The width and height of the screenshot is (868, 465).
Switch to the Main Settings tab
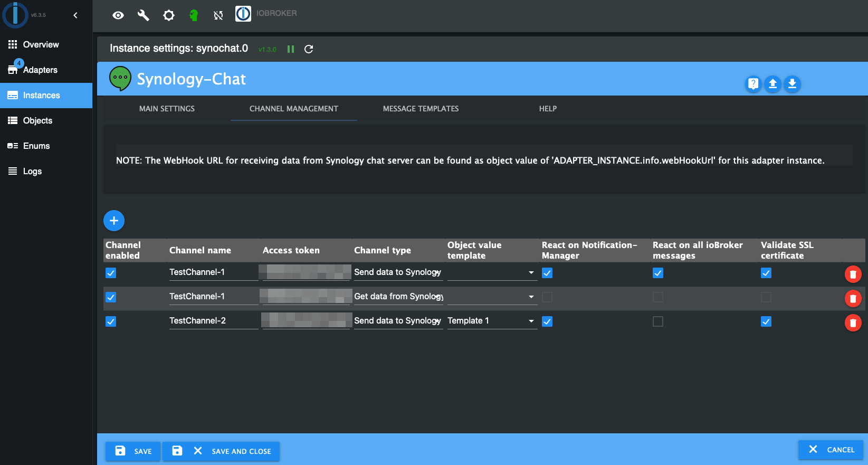tap(167, 109)
